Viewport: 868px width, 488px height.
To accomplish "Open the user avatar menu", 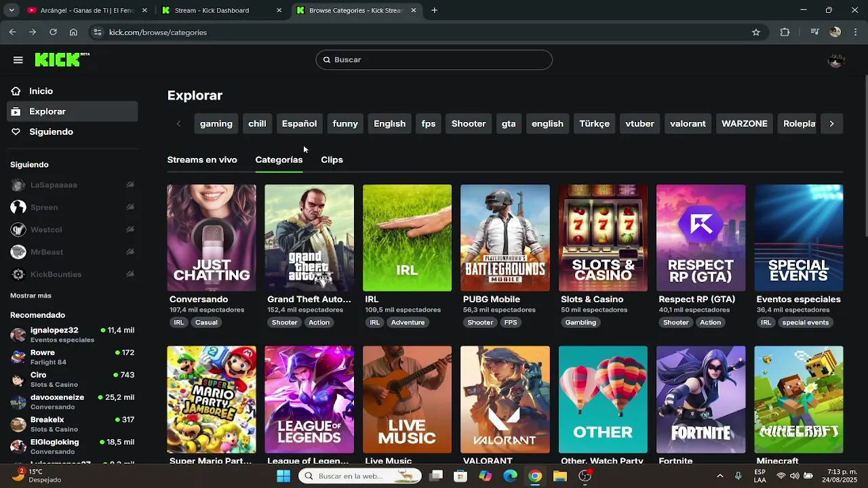I will point(835,60).
